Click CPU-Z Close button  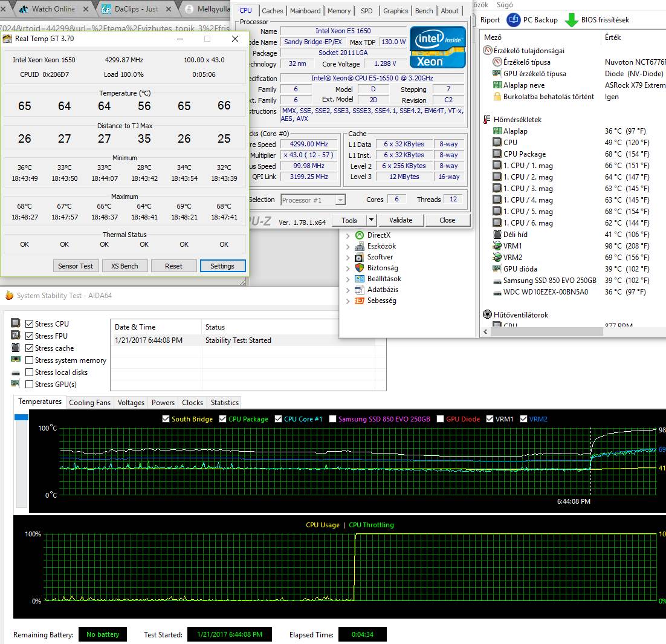pos(447,220)
